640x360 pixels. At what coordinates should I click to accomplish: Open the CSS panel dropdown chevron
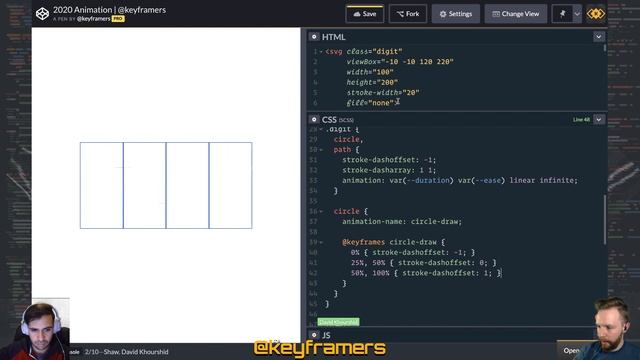point(599,120)
